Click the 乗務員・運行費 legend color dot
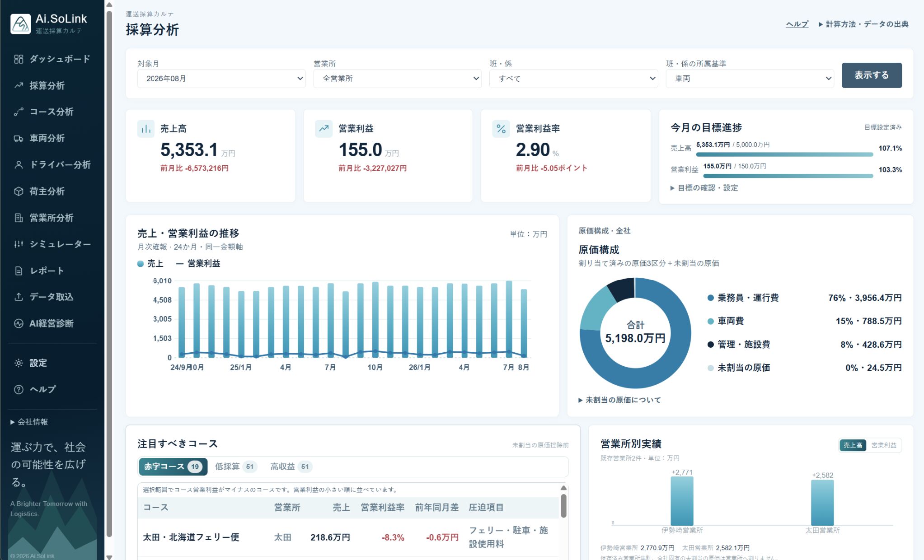Screen dimensions: 924x560 (x=711, y=298)
